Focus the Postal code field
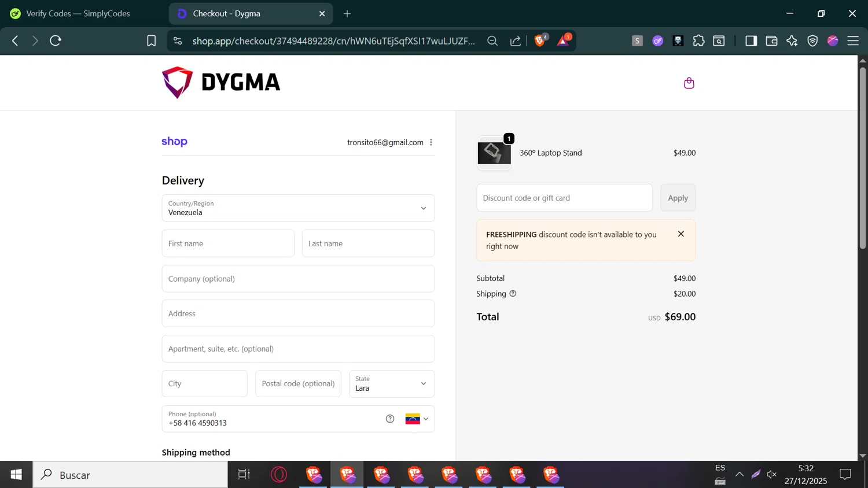Image resolution: width=868 pixels, height=488 pixels. click(x=298, y=384)
